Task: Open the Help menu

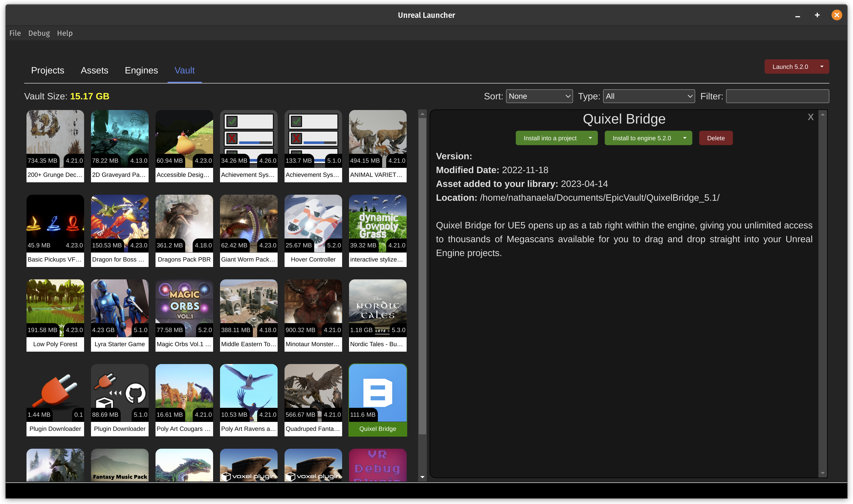Action: pyautogui.click(x=65, y=33)
